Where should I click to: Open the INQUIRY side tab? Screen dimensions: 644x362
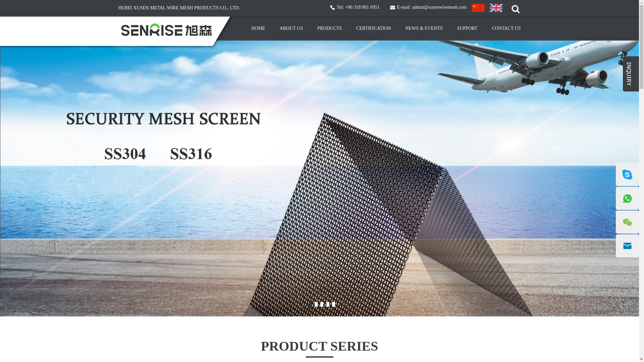(x=631, y=74)
